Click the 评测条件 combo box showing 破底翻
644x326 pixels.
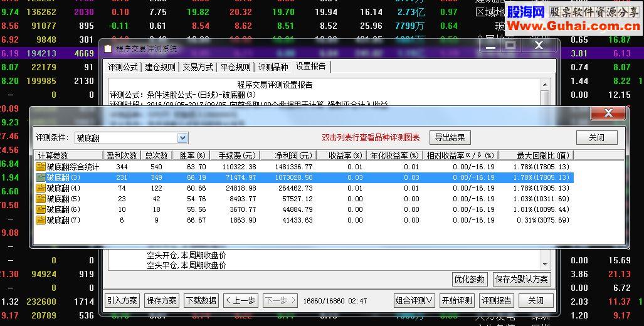pos(132,138)
